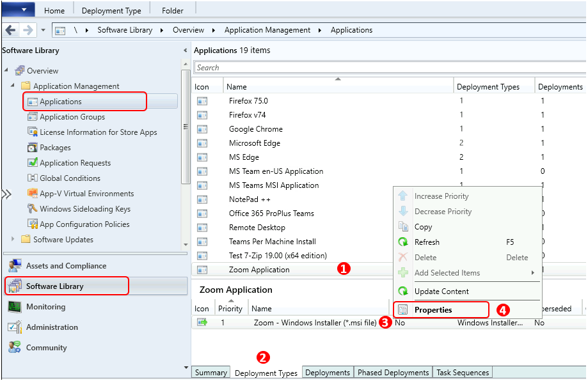Select Overview breadcrumb in address bar
Image resolution: width=588 pixels, height=381 pixels.
tap(188, 30)
